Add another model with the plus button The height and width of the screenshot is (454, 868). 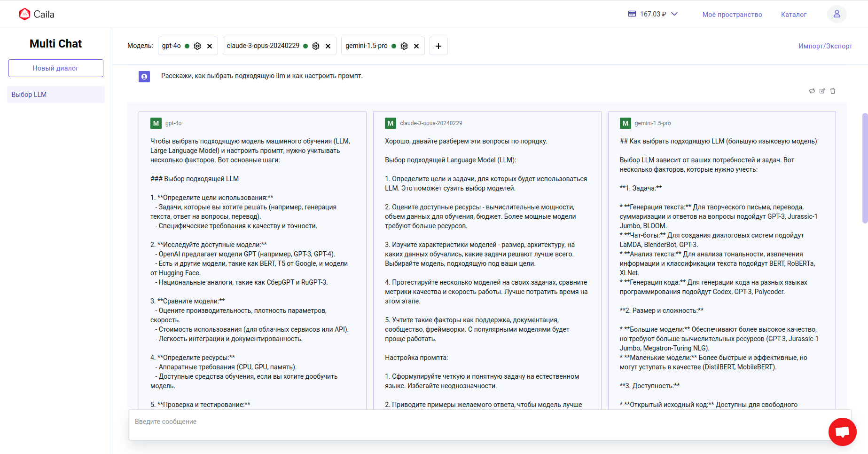click(x=438, y=46)
